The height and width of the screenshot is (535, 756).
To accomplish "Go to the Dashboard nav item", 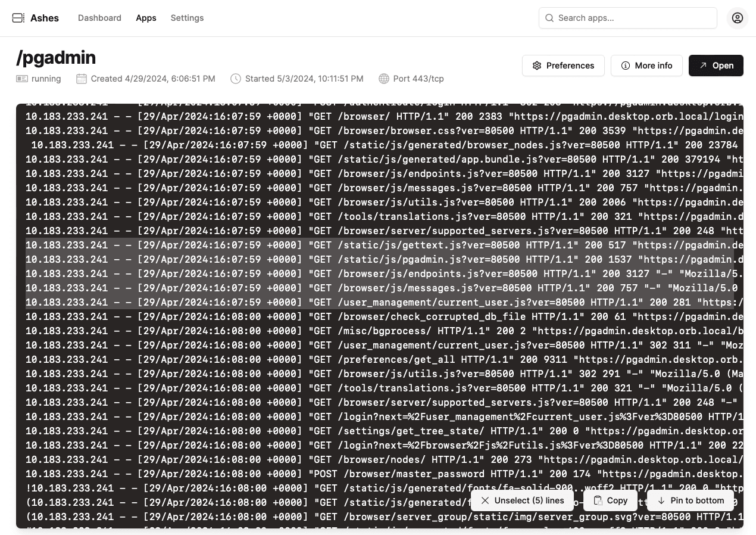I will (x=99, y=18).
